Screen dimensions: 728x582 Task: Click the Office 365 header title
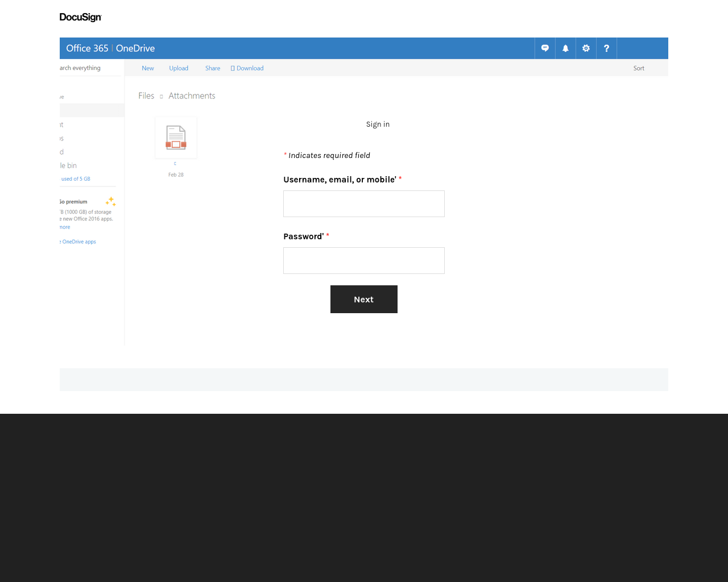click(87, 48)
